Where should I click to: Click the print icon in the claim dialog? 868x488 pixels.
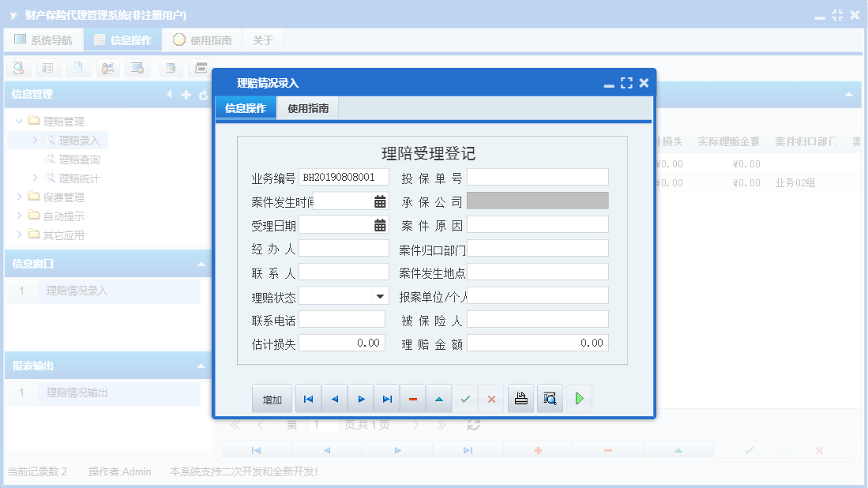520,398
